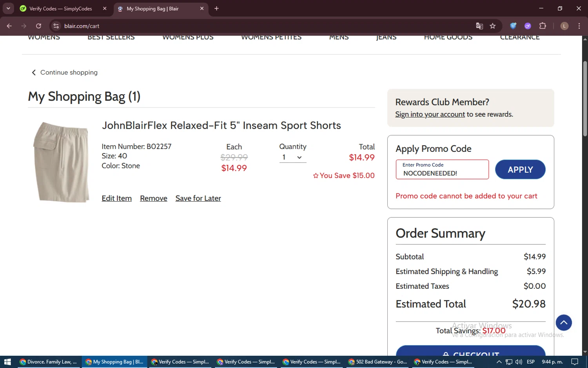Click Save for Later link
Viewport: 588px width, 368px height.
tap(198, 199)
